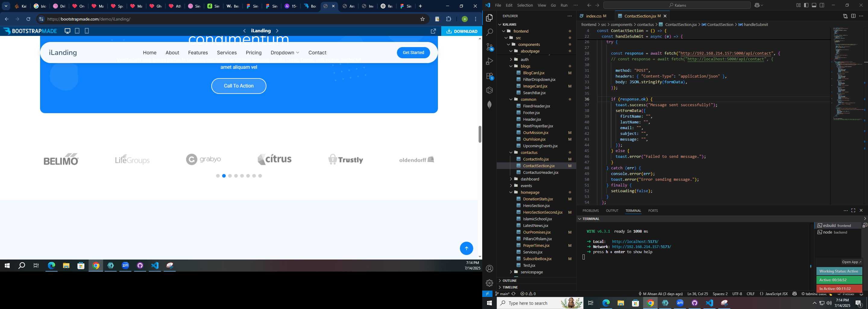Select the first carousel pagination dot
868x309 pixels.
coord(218,176)
